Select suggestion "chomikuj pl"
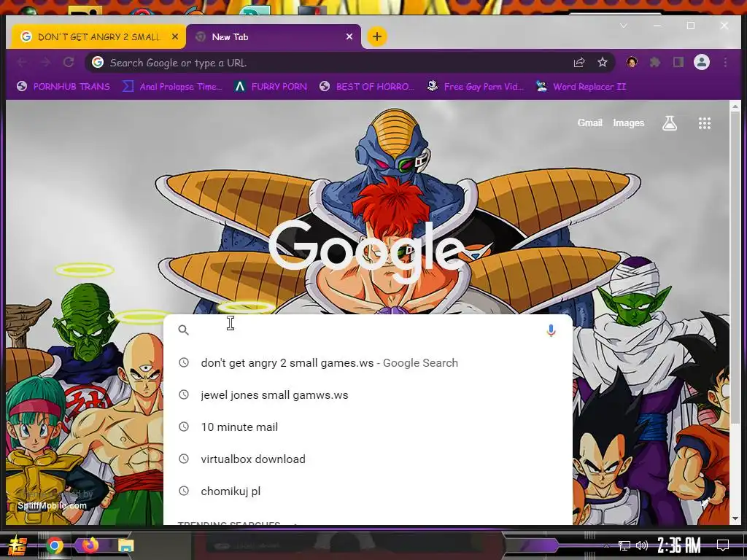 tap(368, 491)
